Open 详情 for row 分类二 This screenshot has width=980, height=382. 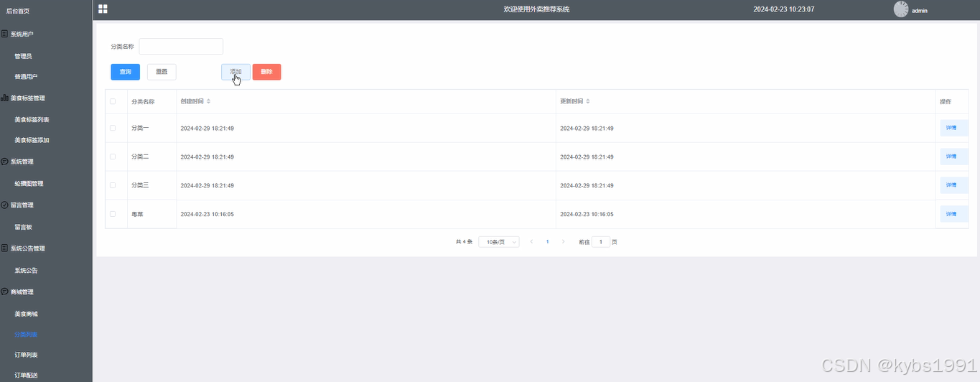tap(953, 157)
